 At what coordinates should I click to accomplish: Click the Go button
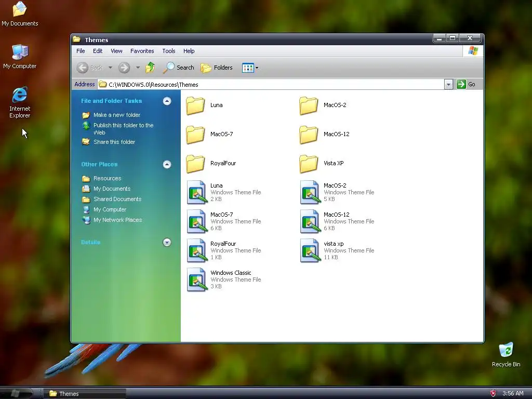466,84
